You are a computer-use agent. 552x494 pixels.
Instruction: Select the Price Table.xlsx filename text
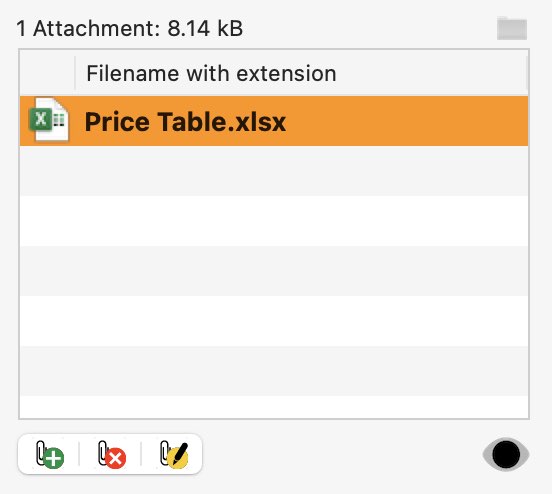185,122
